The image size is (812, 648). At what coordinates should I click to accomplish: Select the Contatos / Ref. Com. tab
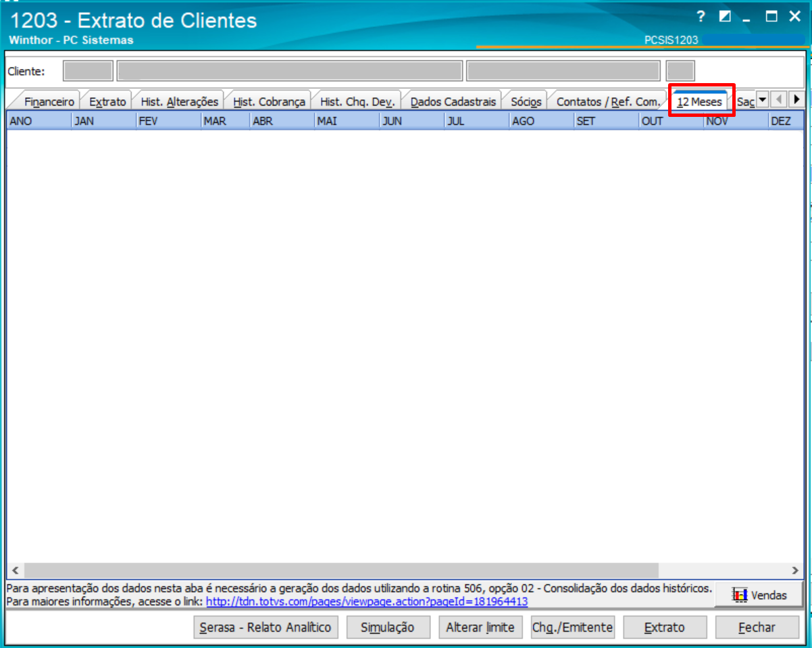tap(608, 101)
